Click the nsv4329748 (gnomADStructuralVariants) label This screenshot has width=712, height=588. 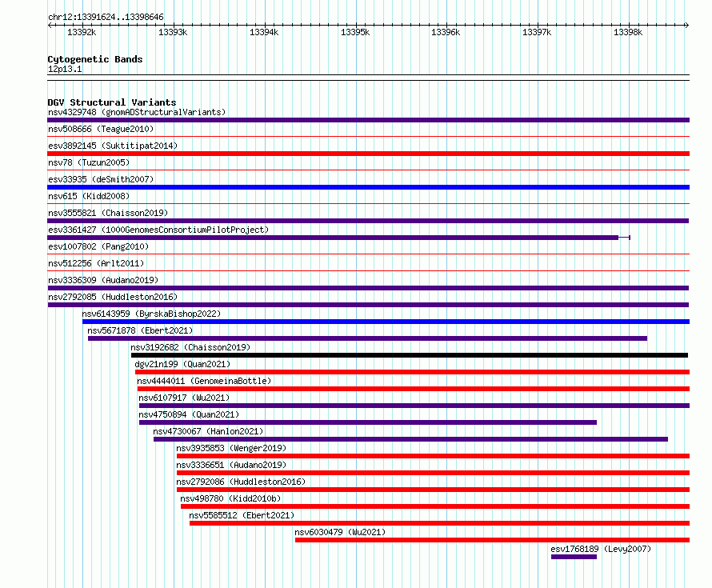[x=137, y=112]
